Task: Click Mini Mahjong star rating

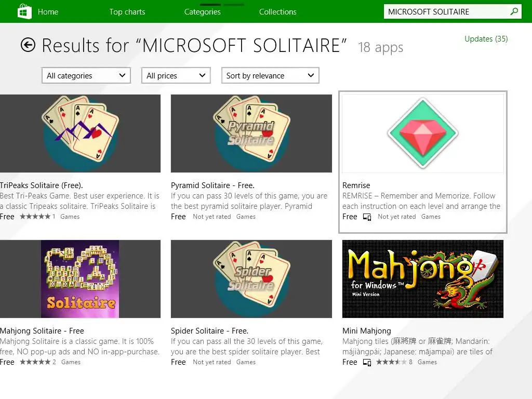Action: pos(391,362)
